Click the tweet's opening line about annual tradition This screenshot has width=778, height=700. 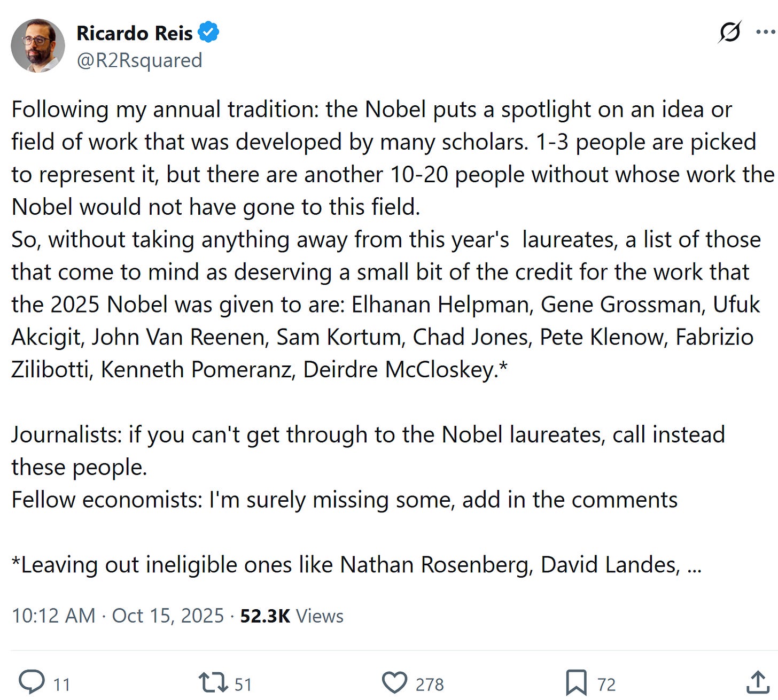371,110
